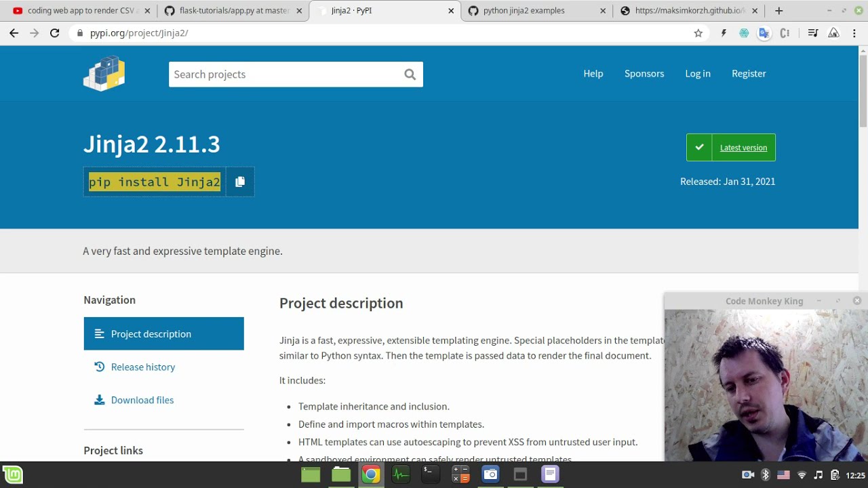This screenshot has height=488, width=868.
Task: Click the webcam recording tray icon
Action: [748, 475]
